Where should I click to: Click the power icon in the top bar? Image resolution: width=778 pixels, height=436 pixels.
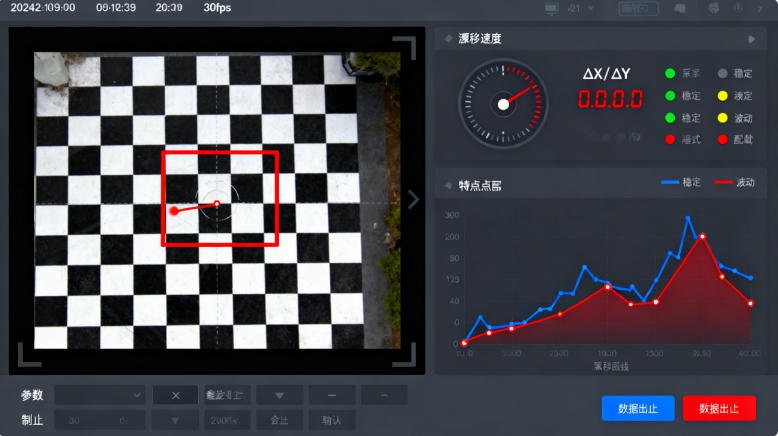[x=738, y=8]
